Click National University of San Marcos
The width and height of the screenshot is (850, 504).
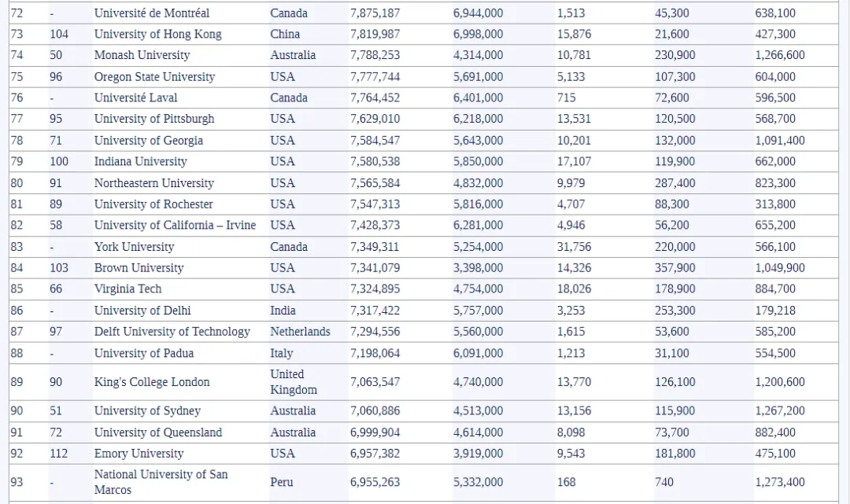[162, 482]
